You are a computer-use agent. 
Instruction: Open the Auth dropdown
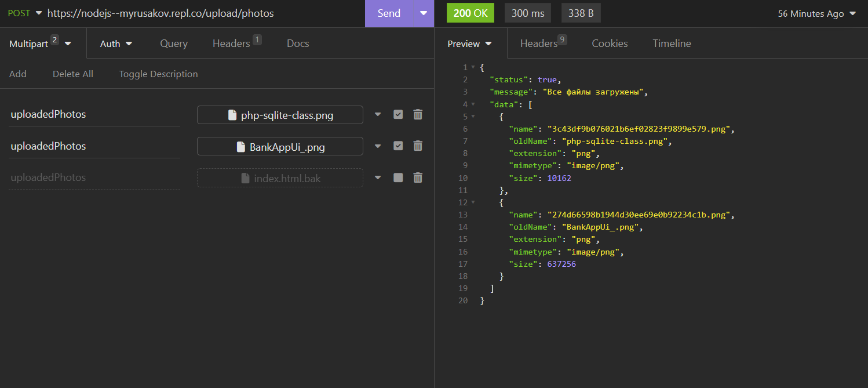click(116, 43)
